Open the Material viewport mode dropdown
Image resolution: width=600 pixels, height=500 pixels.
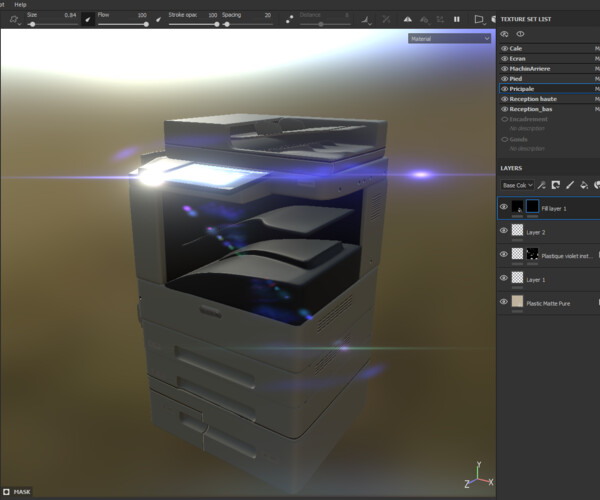(x=450, y=39)
